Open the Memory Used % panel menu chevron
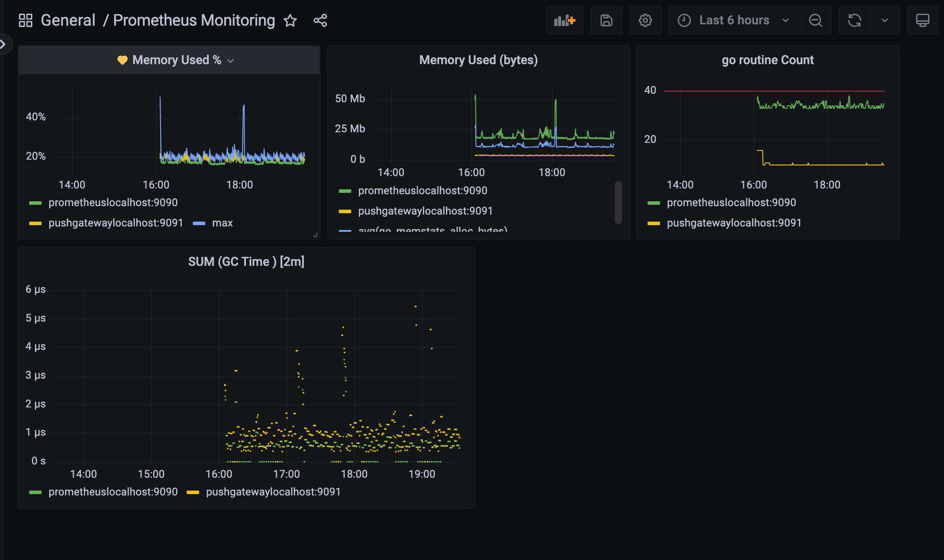The height and width of the screenshot is (560, 944). coord(230,61)
